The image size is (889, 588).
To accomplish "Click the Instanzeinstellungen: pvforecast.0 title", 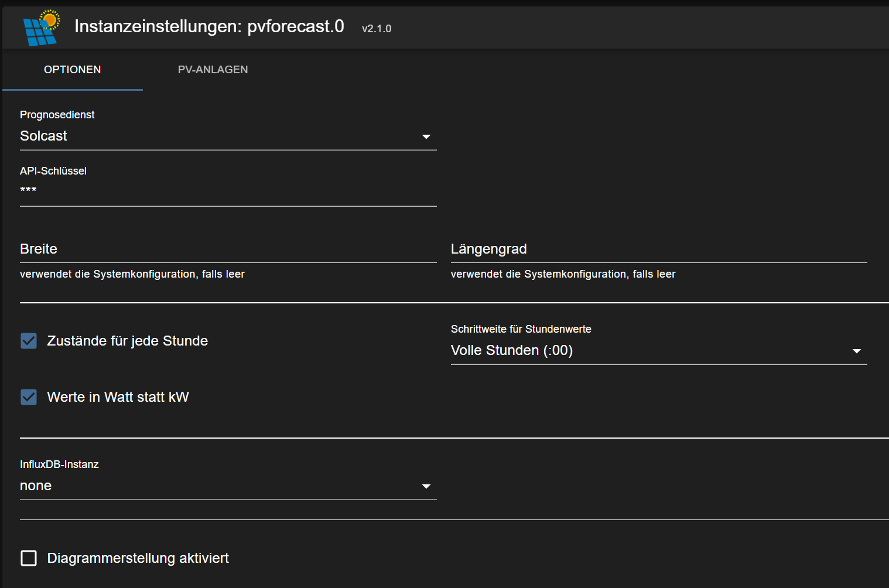I will [x=209, y=26].
